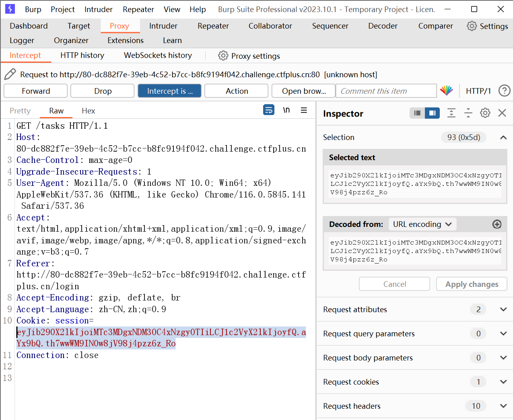Drop the intercepted request
This screenshot has width=513, height=420.
(x=103, y=91)
